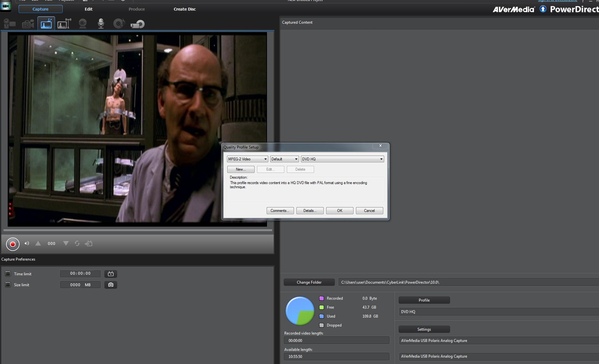Open the MPEG-2 Video format dropdown
Viewport: 599px width, 364px height.
pos(247,159)
